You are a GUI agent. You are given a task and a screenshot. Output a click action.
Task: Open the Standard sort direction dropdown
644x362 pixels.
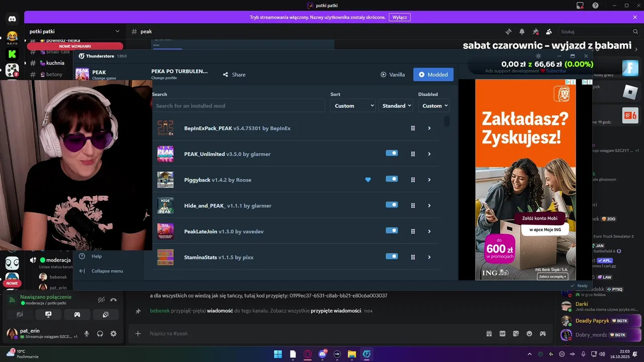395,106
